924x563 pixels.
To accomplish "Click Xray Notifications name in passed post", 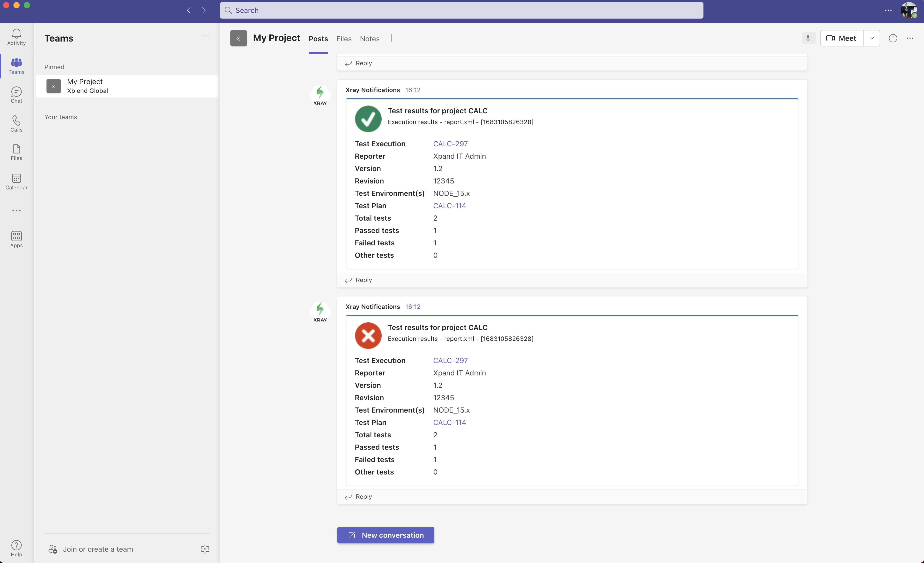I will click(372, 90).
